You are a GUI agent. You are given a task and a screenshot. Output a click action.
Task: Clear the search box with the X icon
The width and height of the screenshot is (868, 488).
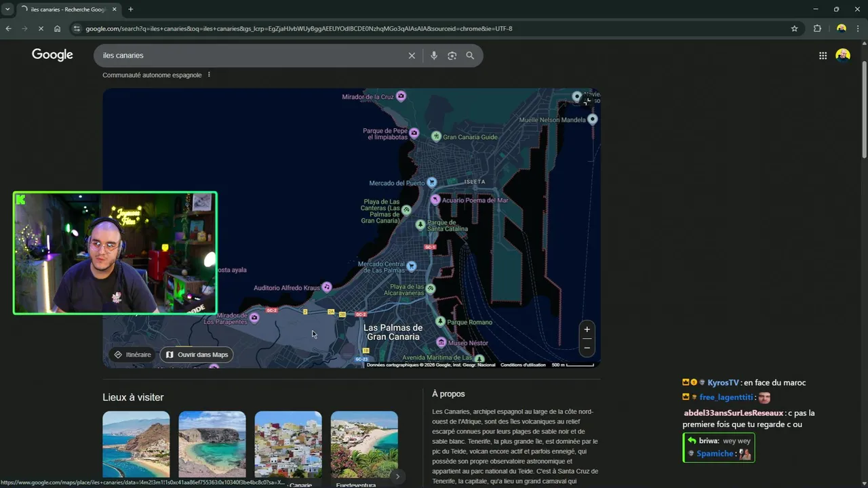click(412, 56)
